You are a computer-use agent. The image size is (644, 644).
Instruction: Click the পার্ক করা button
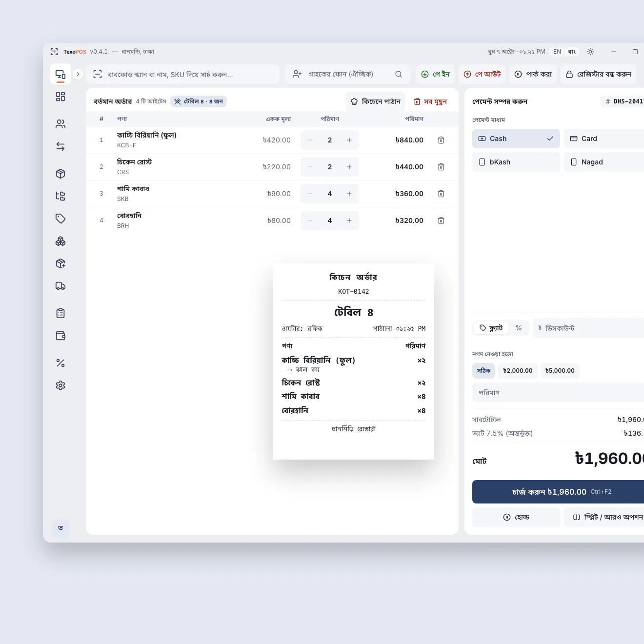533,74
